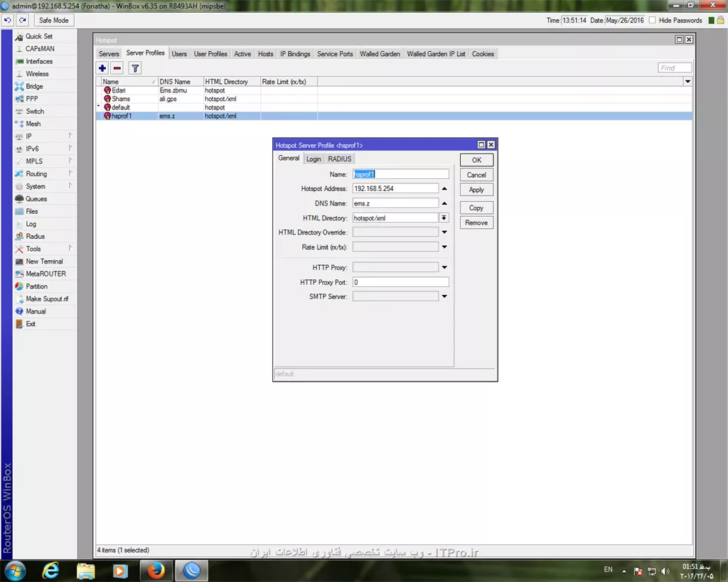Click Copy in profile dialog
The width and height of the screenshot is (728, 582).
476,208
